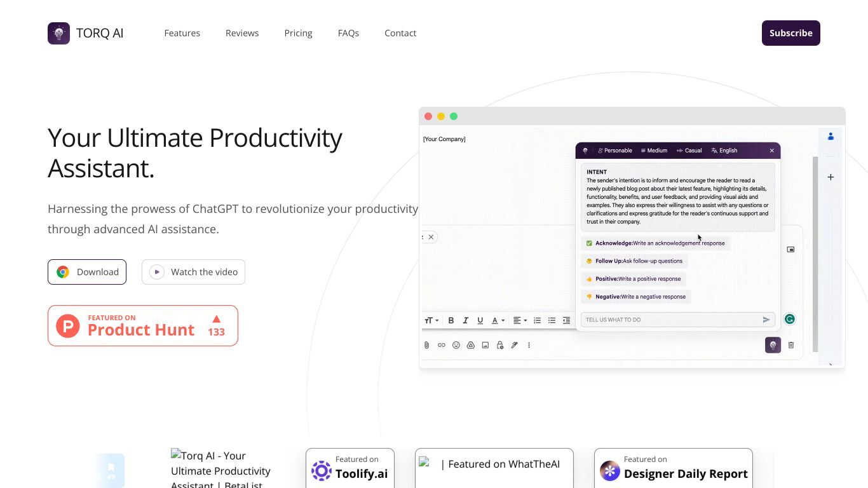Open the more options three-dot menu
Viewport: 868px width, 488px height.
529,345
